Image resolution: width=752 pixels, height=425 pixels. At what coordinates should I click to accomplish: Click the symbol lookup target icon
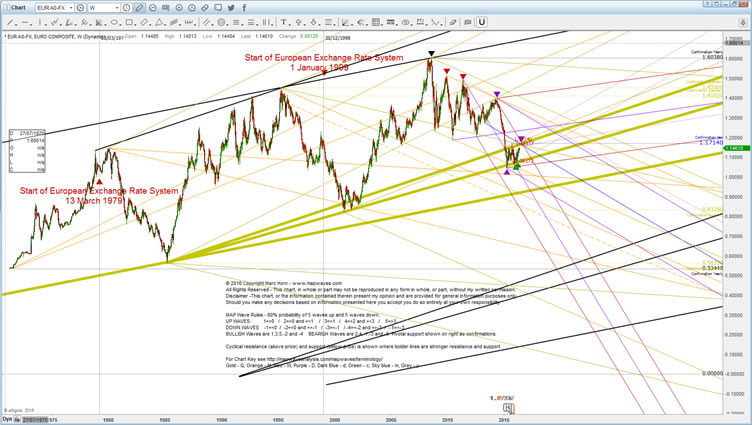point(81,8)
